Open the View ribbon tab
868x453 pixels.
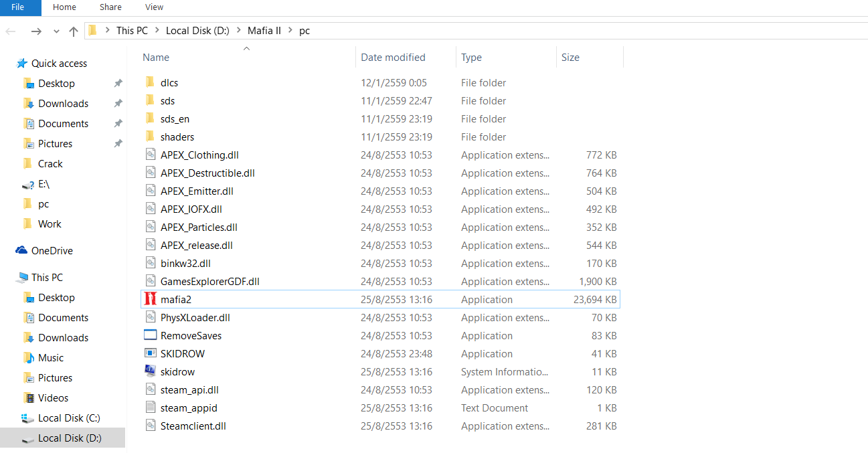tap(154, 7)
